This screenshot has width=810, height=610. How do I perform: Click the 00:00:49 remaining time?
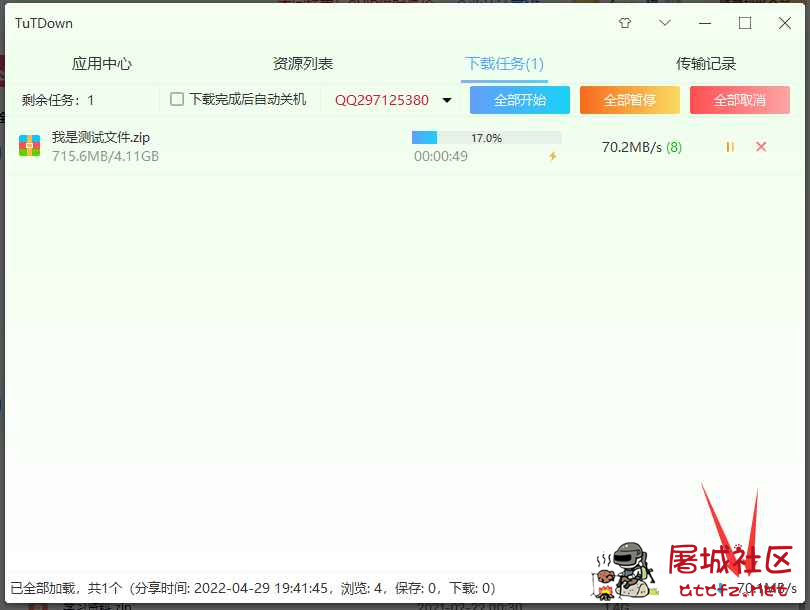click(441, 156)
